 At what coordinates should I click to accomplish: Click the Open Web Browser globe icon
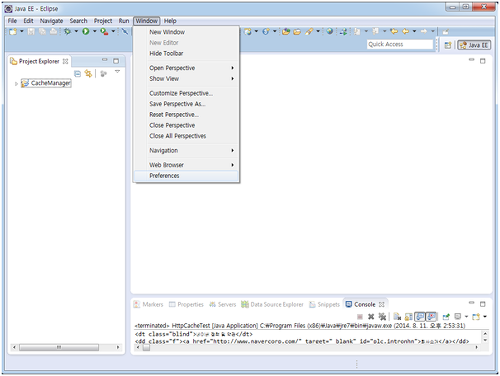click(x=330, y=31)
